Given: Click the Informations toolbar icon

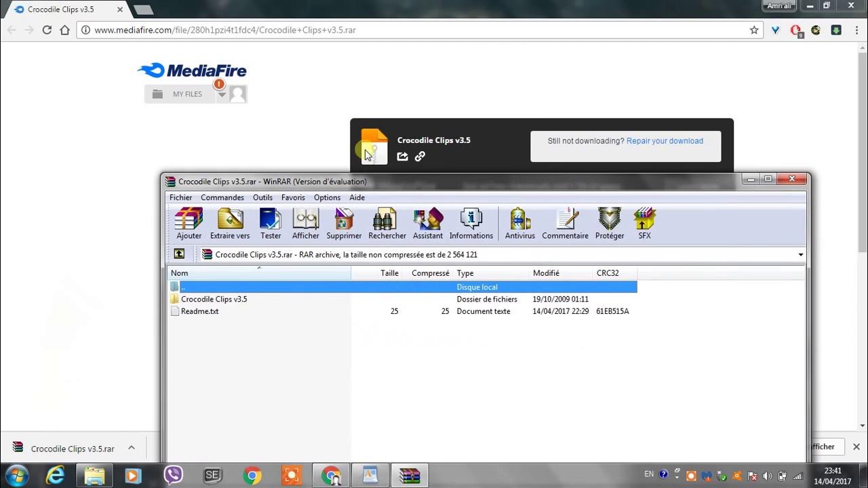Looking at the screenshot, I should tap(471, 224).
